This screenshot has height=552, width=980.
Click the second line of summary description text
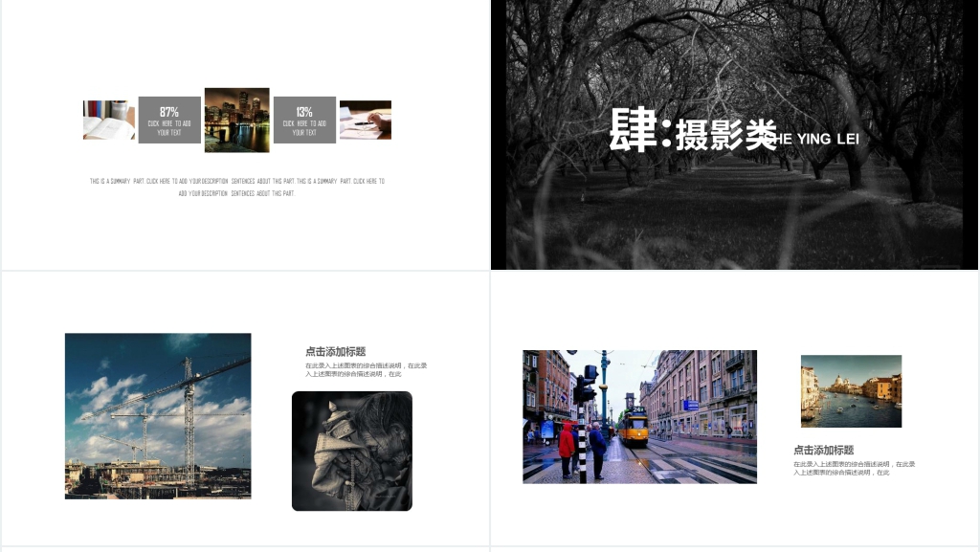click(x=236, y=193)
